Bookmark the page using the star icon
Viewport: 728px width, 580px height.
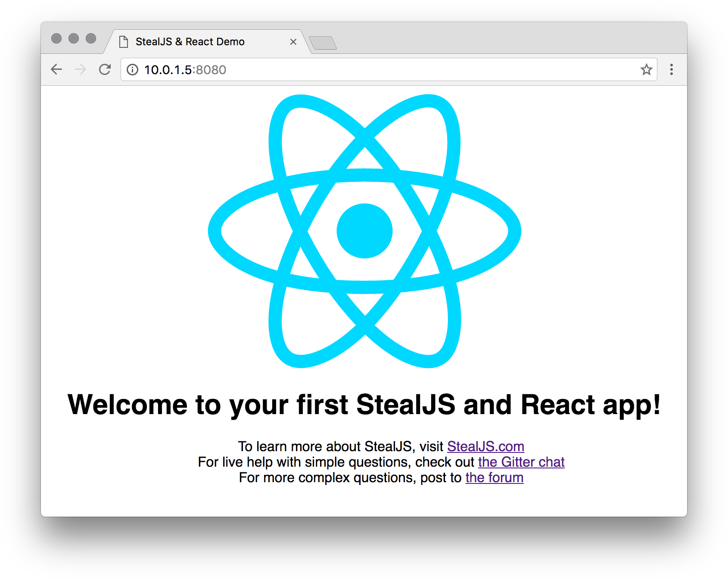[646, 69]
